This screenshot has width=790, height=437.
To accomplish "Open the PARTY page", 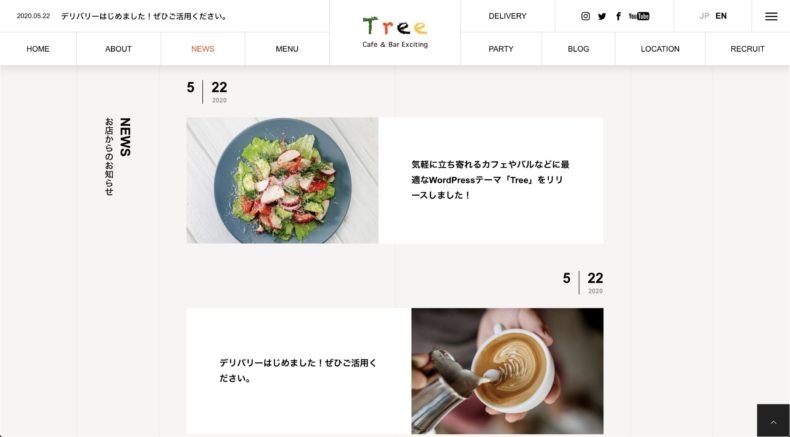I will (501, 49).
